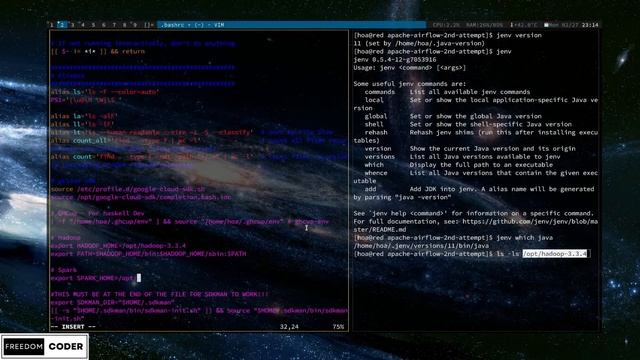Click the temperature indicator in bar
Viewport: 640px width, 360px height.
(524, 25)
